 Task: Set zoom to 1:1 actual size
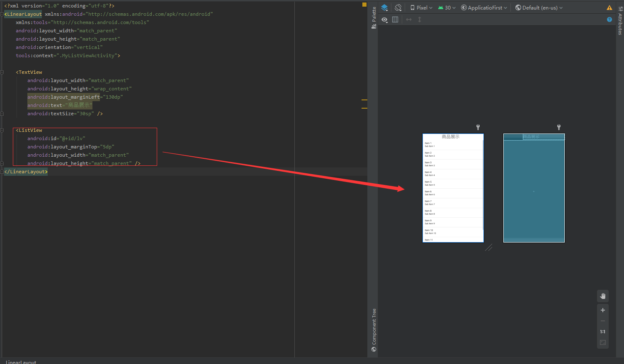[x=603, y=332]
